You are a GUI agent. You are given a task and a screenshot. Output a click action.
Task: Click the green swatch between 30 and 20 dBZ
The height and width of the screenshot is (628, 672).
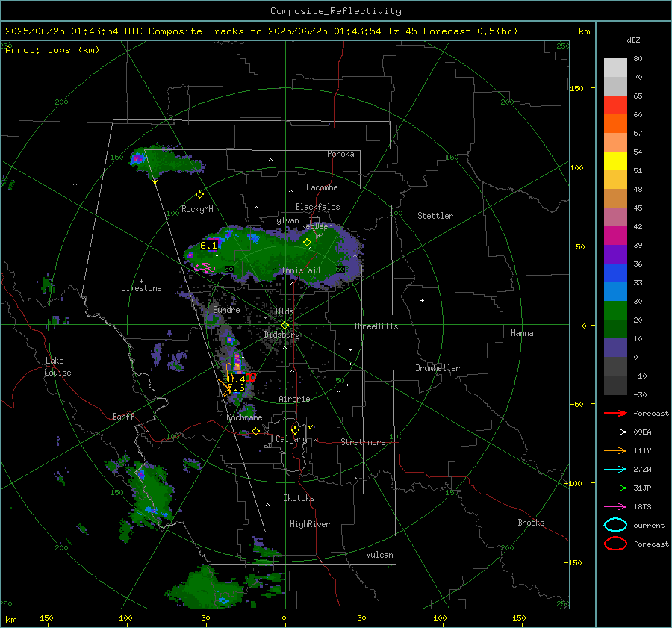[615, 311]
